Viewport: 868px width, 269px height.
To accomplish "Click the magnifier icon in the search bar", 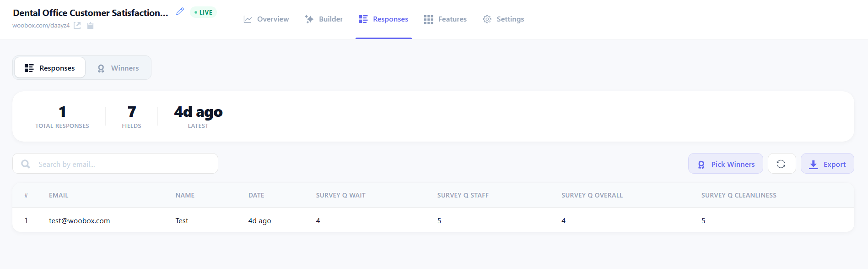I will point(26,164).
